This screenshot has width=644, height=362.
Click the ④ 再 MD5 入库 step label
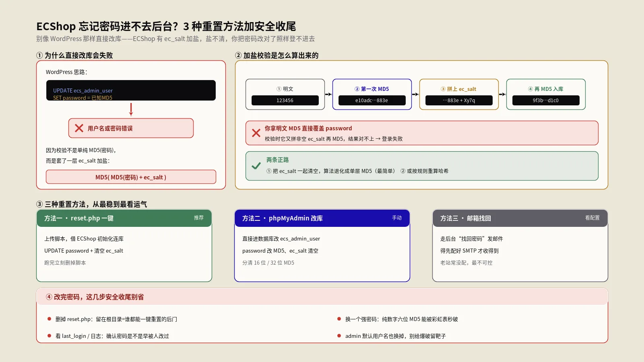point(546,89)
